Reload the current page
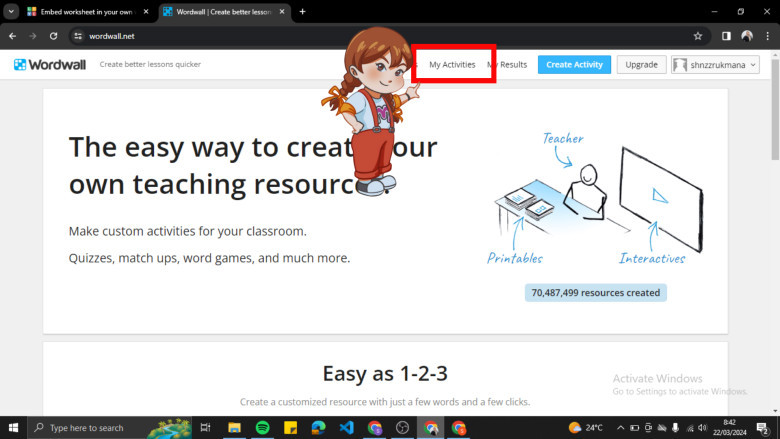Viewport: 780px width, 439px height. 53,36
